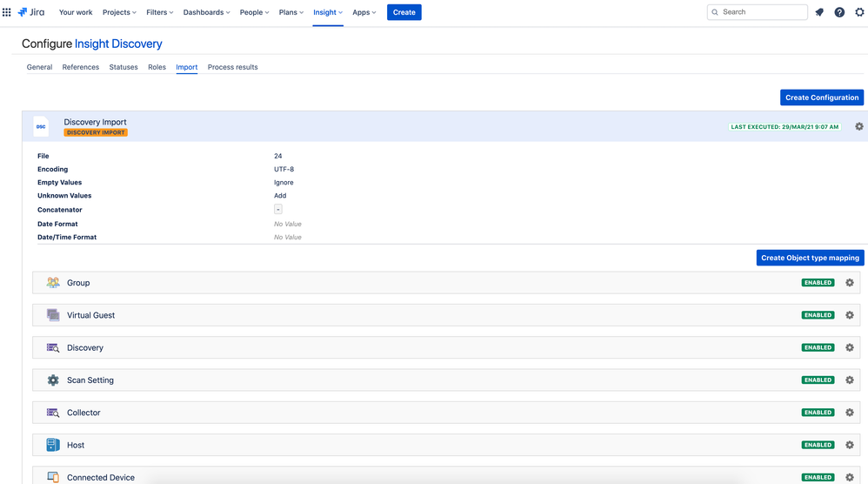Image resolution: width=868 pixels, height=484 pixels.
Task: Open the settings gear for Host row
Action: tap(850, 445)
